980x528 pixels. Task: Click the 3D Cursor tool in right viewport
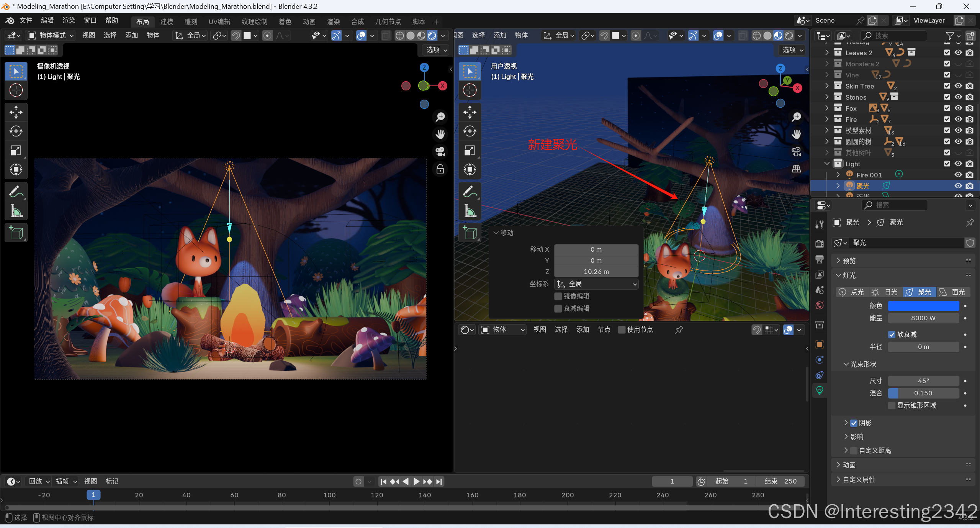(x=470, y=90)
